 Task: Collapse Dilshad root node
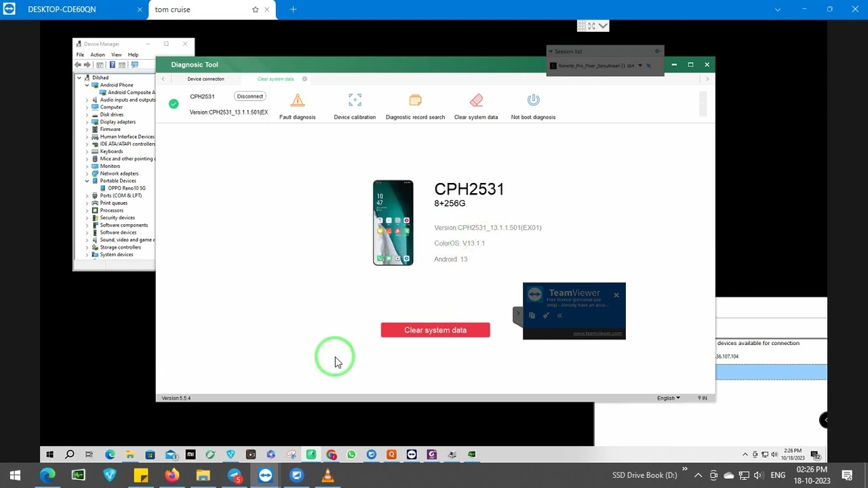pyautogui.click(x=79, y=77)
